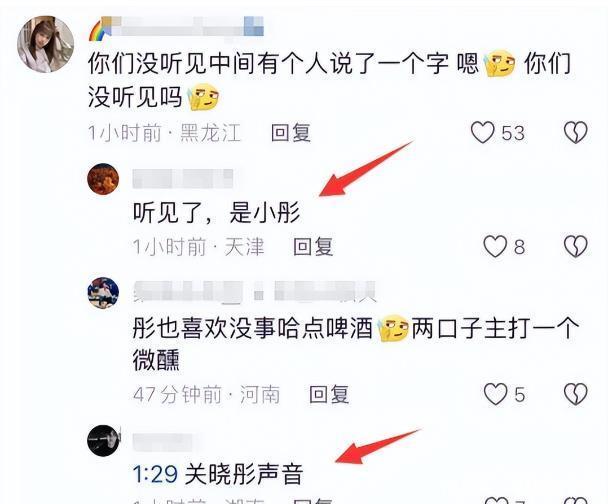The height and width of the screenshot is (504, 609).
Task: Open the blurred username of top commenter
Action: 177,28
